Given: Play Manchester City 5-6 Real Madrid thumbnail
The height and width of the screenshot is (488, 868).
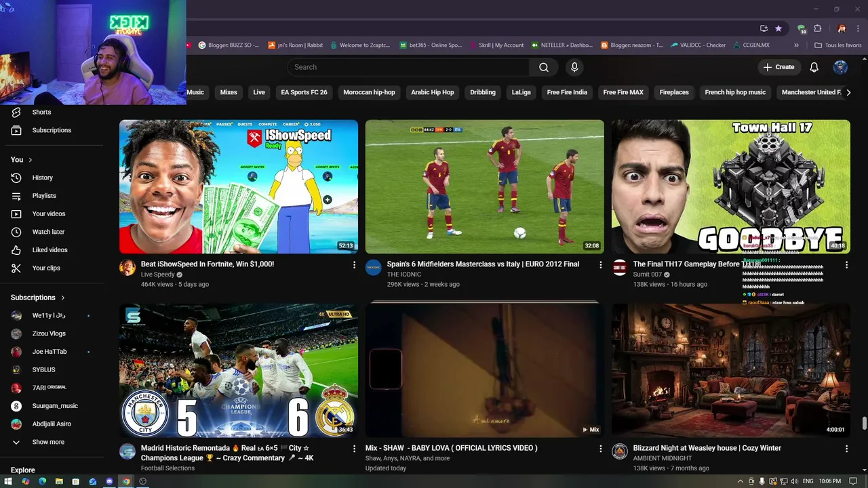Looking at the screenshot, I should pos(239,370).
